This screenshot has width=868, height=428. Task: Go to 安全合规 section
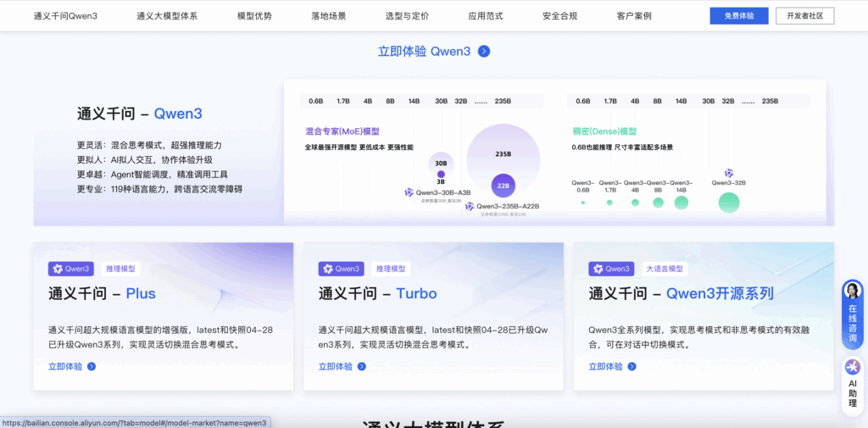point(559,16)
